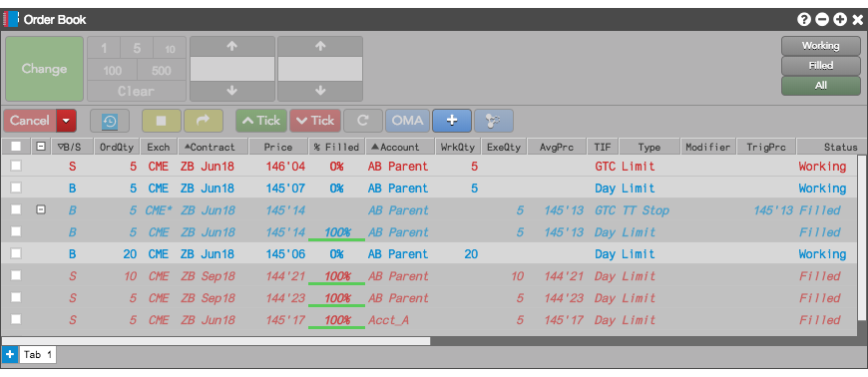Click the red Cancel button
868x377 pixels.
point(30,121)
